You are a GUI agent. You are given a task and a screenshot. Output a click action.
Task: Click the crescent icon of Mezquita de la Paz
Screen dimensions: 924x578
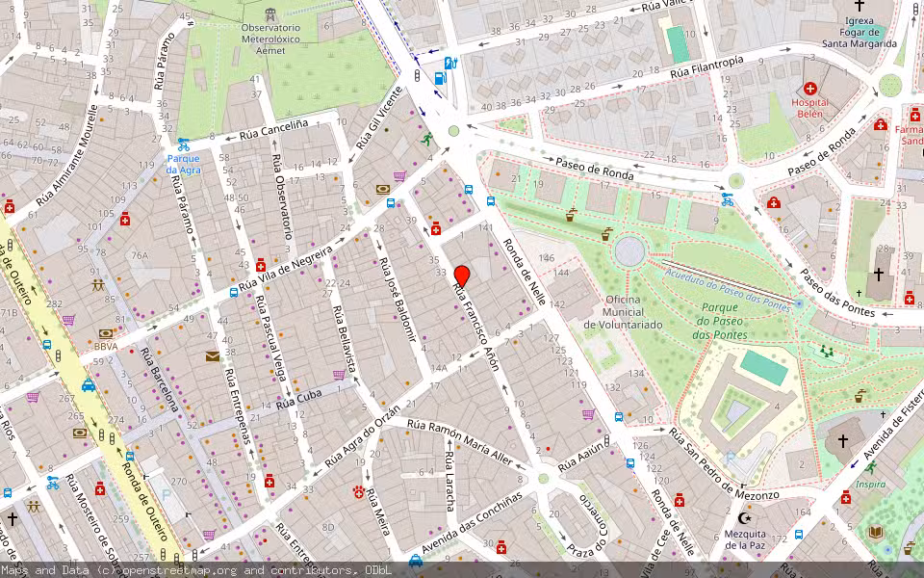[x=744, y=518]
